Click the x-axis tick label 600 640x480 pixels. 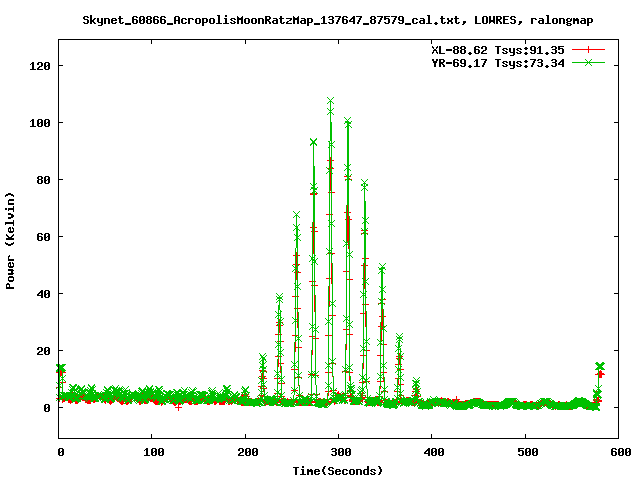tap(621, 452)
